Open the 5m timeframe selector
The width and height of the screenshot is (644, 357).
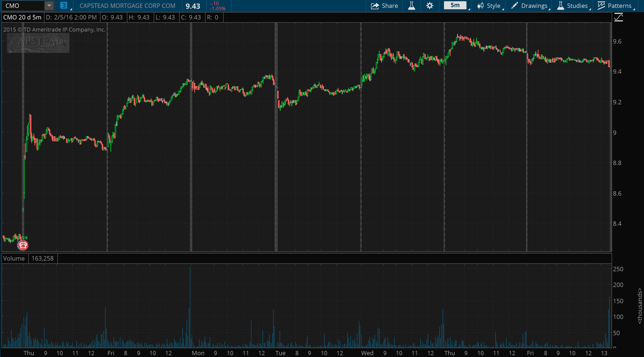455,5
